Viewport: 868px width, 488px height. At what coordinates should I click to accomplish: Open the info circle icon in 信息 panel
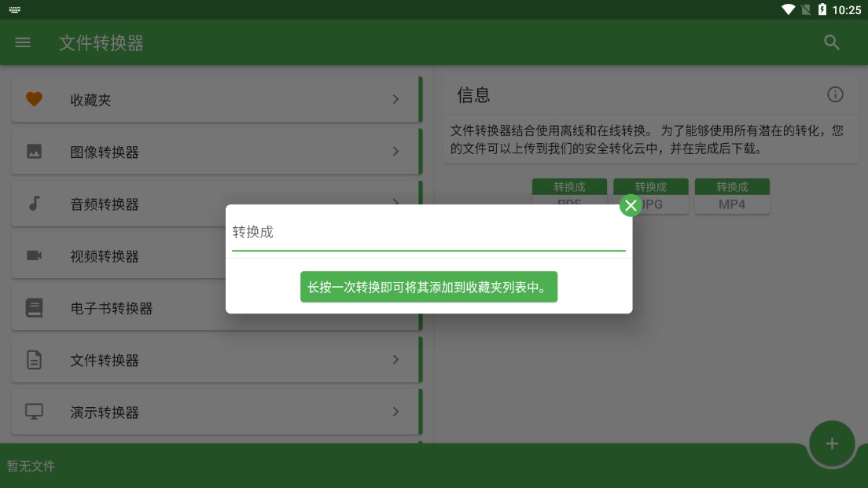pos(835,94)
